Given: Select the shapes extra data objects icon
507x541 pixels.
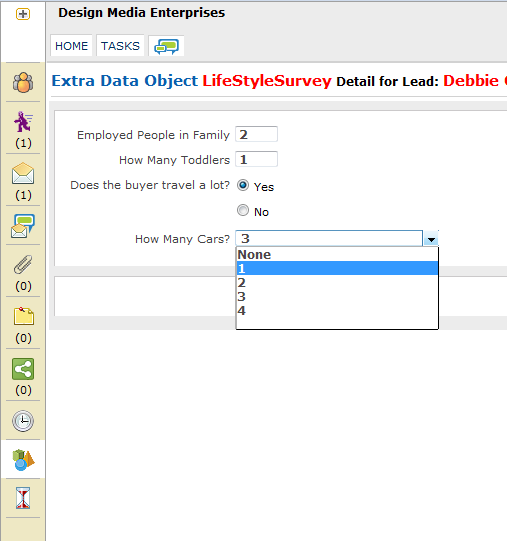Looking at the screenshot, I should coord(23,460).
